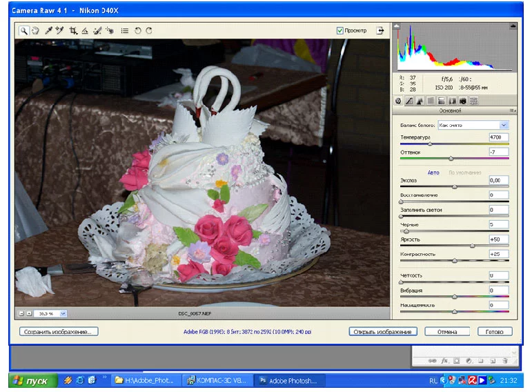Switch to the Lens Corrections tab icon
This screenshot has height=392, width=532.
point(452,101)
